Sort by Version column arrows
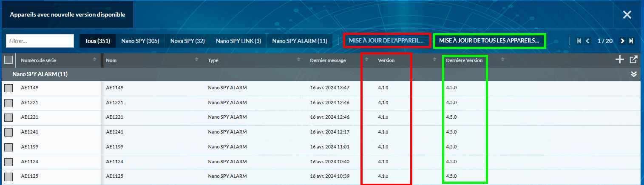 click(434, 60)
